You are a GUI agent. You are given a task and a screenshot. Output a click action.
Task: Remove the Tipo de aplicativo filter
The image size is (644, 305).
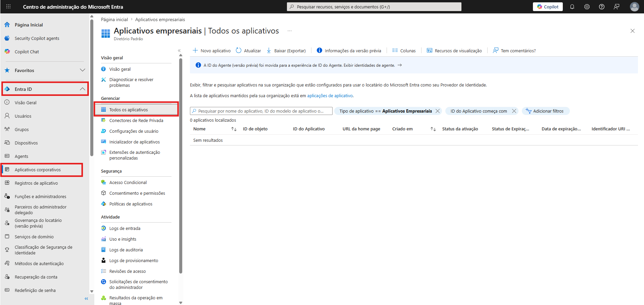[x=438, y=111]
